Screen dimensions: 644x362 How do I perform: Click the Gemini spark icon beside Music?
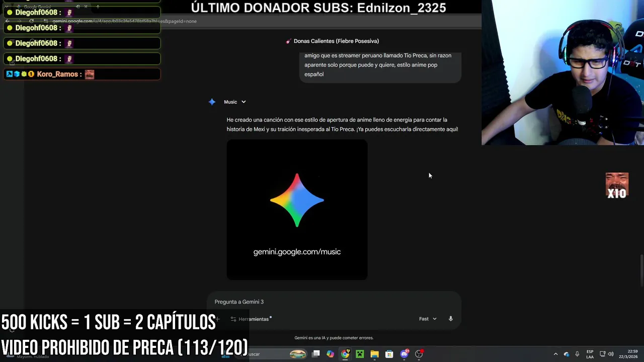pyautogui.click(x=212, y=102)
